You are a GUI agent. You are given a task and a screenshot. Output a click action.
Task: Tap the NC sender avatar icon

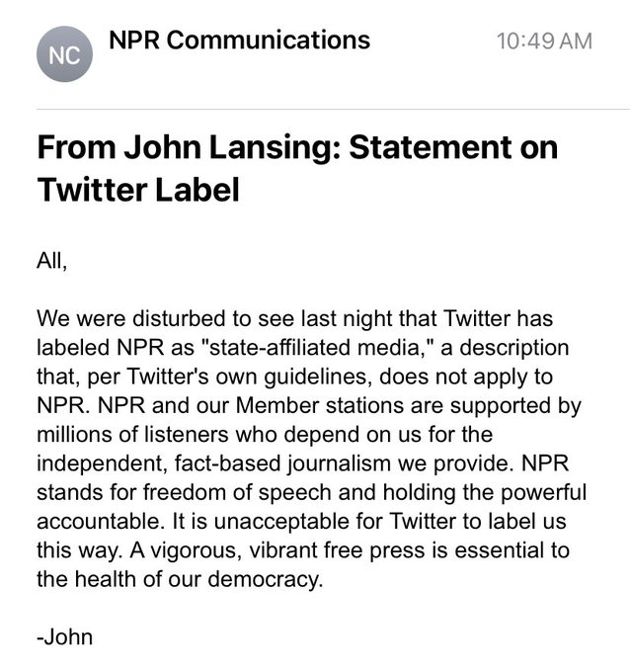61,58
